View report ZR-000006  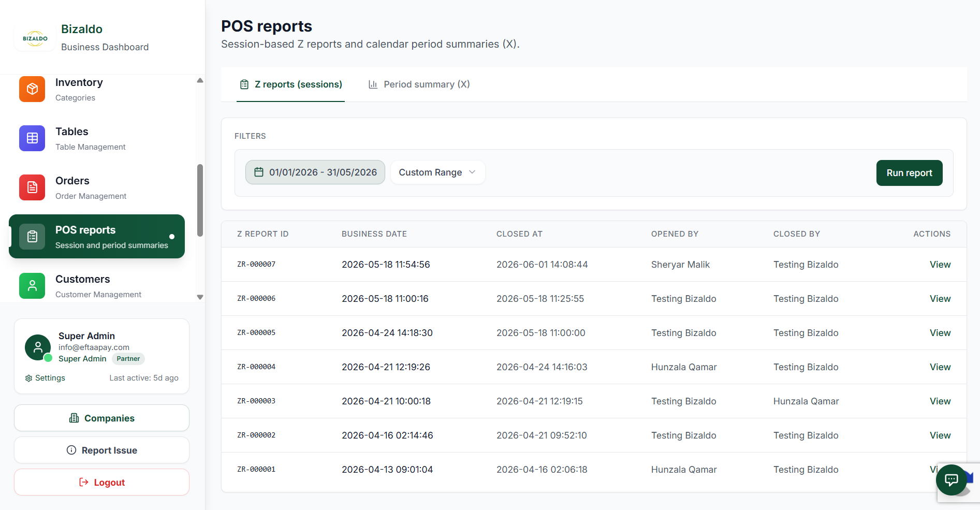coord(940,299)
